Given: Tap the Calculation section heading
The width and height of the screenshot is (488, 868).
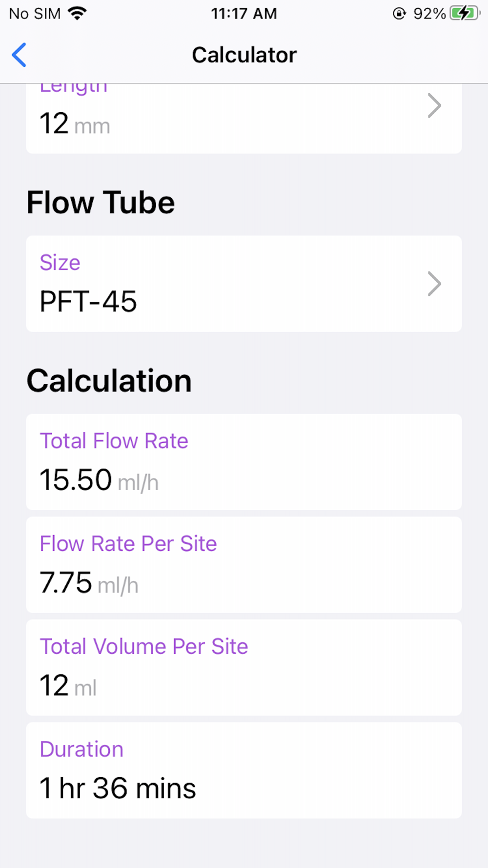Looking at the screenshot, I should pyautogui.click(x=109, y=381).
